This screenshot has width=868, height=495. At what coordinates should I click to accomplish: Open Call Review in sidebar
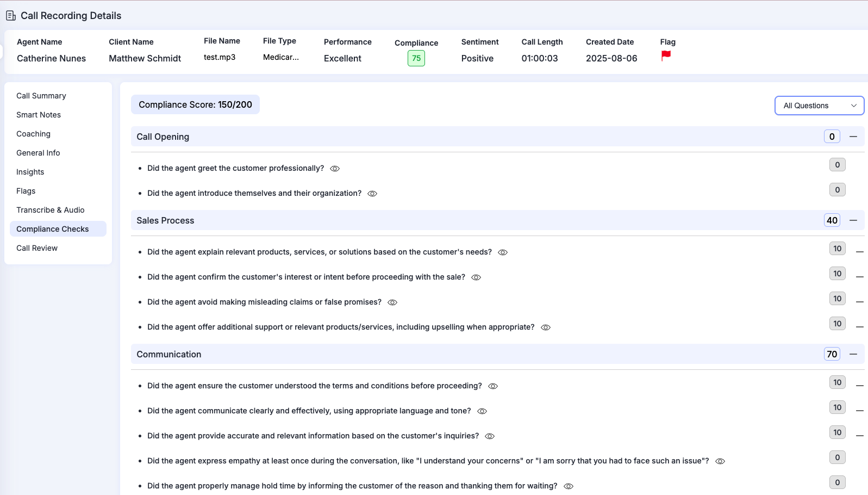37,248
